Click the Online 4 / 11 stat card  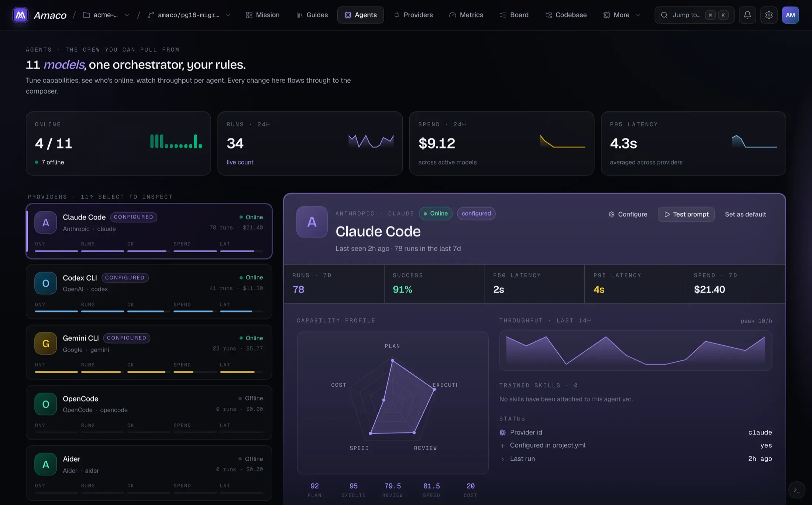pos(118,143)
